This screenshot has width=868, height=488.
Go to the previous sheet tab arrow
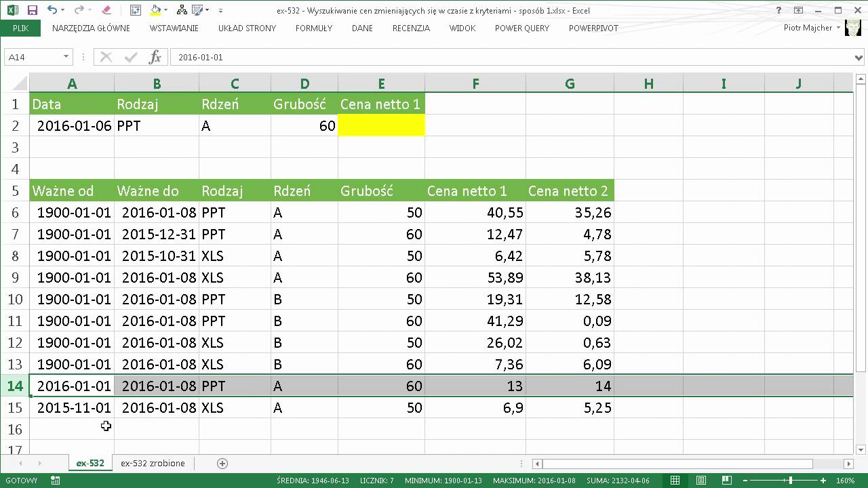(x=20, y=464)
